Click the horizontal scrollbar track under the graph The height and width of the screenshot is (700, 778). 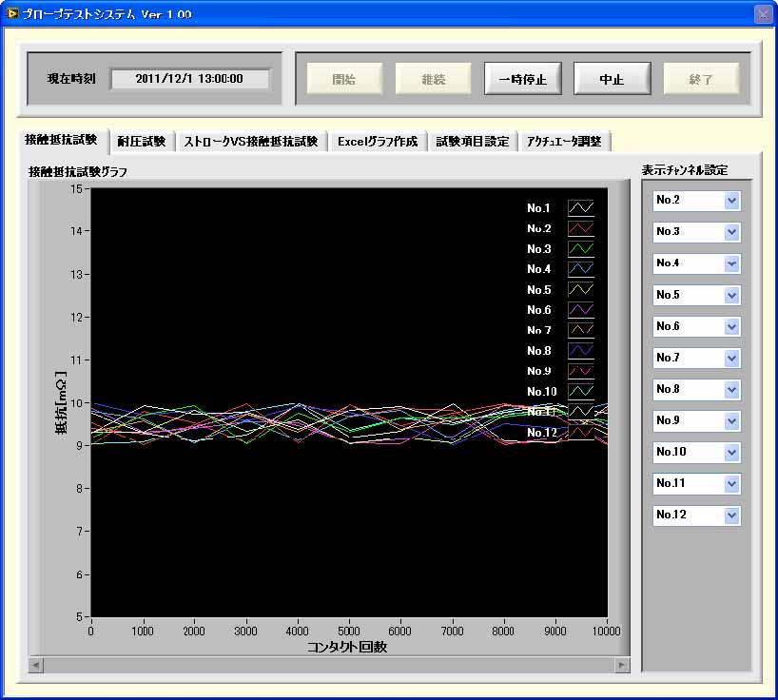point(329,665)
